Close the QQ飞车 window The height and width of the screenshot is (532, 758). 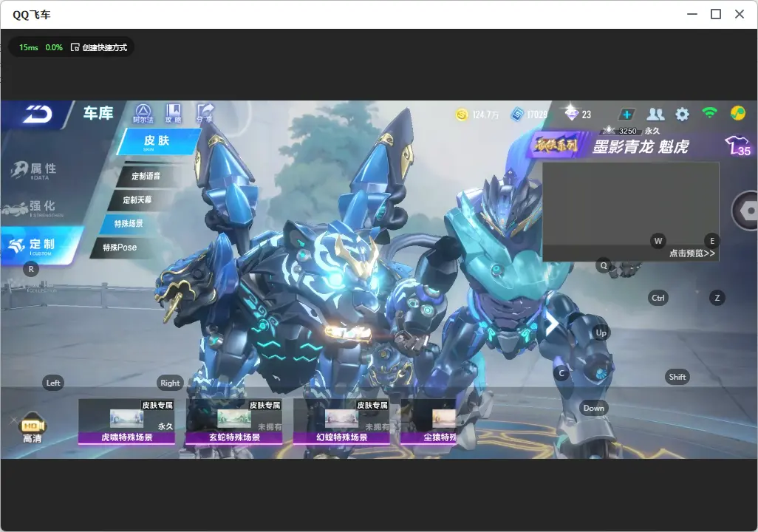tap(739, 15)
